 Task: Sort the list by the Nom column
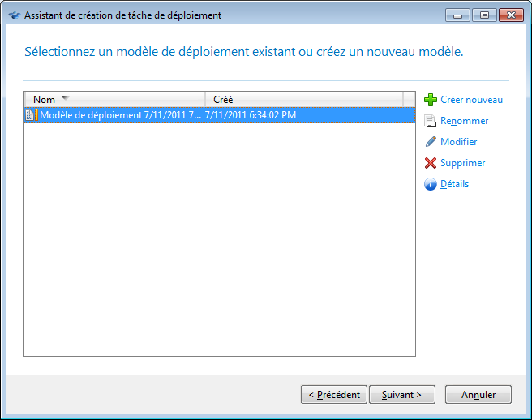(x=44, y=100)
